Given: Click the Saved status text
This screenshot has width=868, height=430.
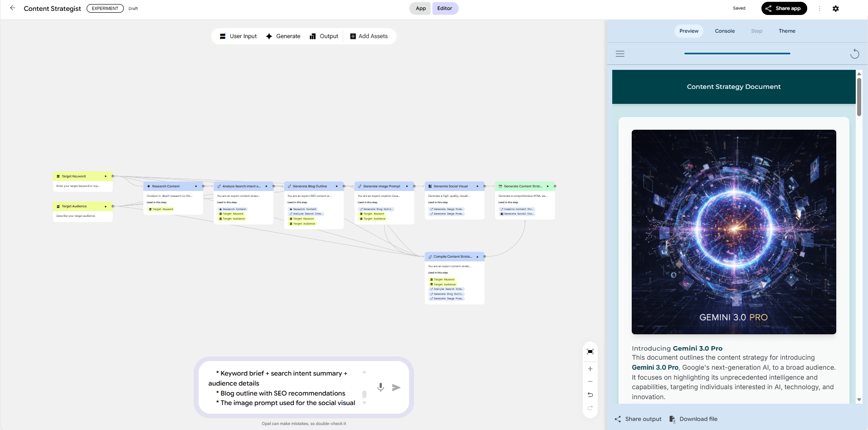Looking at the screenshot, I should tap(739, 8).
